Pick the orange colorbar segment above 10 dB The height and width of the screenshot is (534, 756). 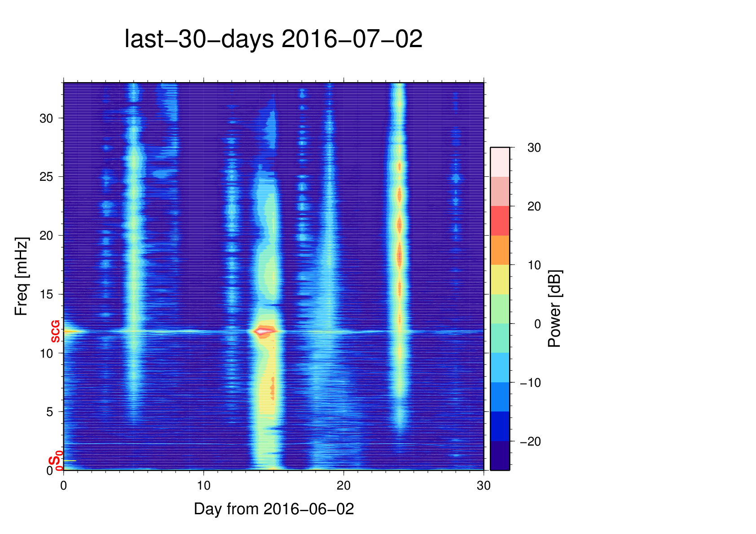500,250
